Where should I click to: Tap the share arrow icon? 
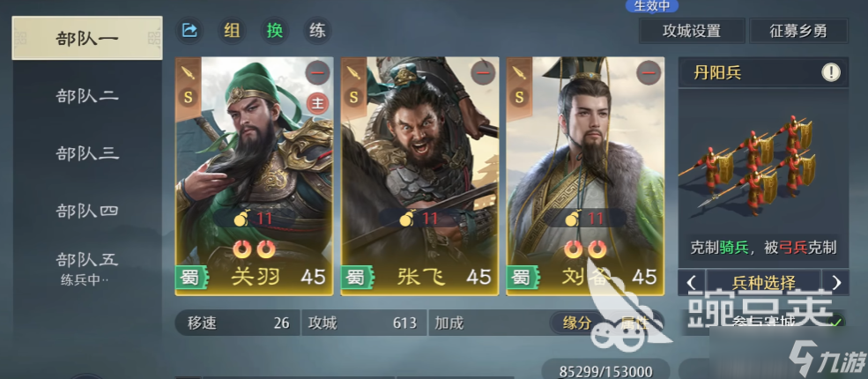pos(189,31)
